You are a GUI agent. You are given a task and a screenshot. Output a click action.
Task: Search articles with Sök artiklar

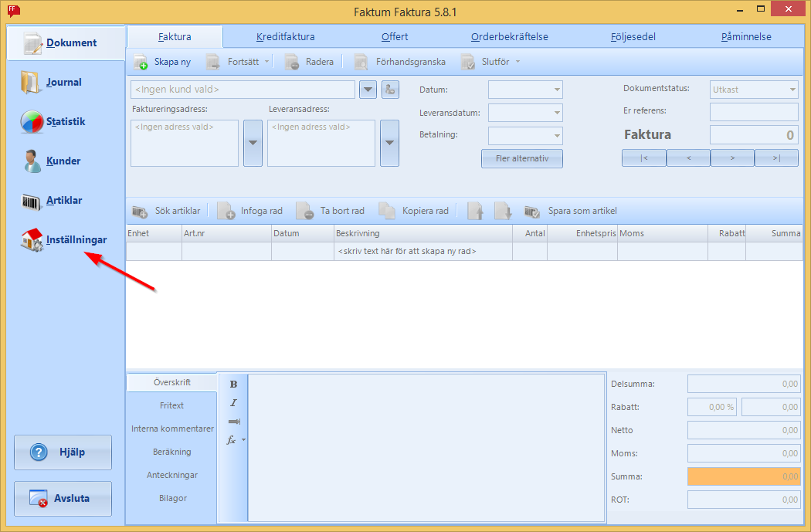[167, 211]
